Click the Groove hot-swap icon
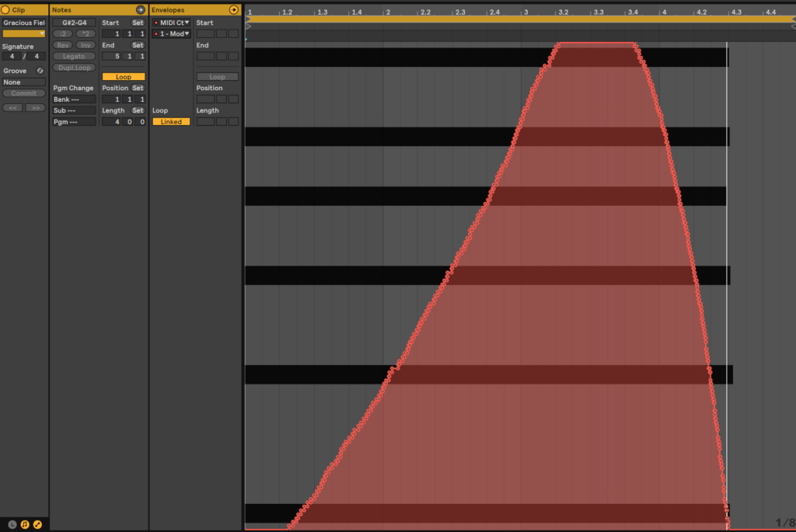This screenshot has height=532, width=796. click(x=40, y=71)
